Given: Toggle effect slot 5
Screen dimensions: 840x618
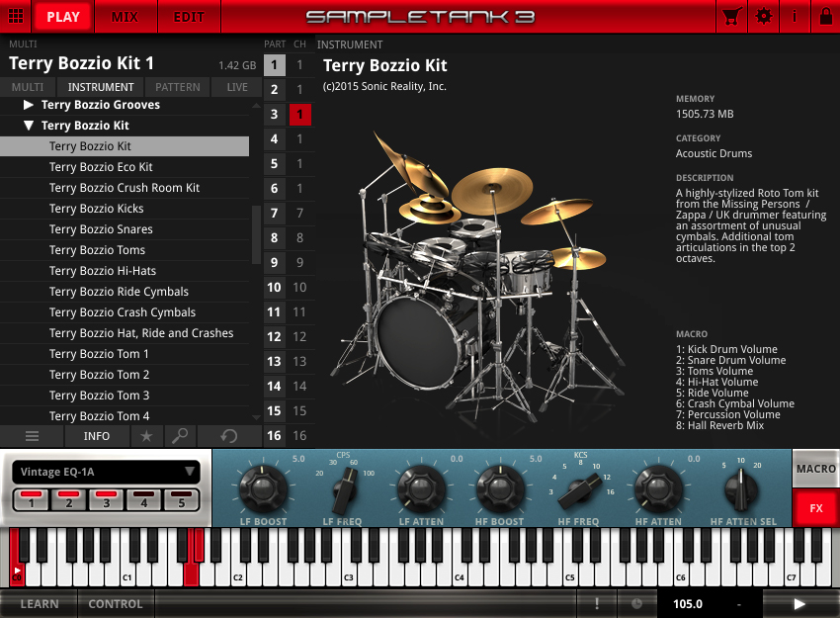Looking at the screenshot, I should point(181,499).
